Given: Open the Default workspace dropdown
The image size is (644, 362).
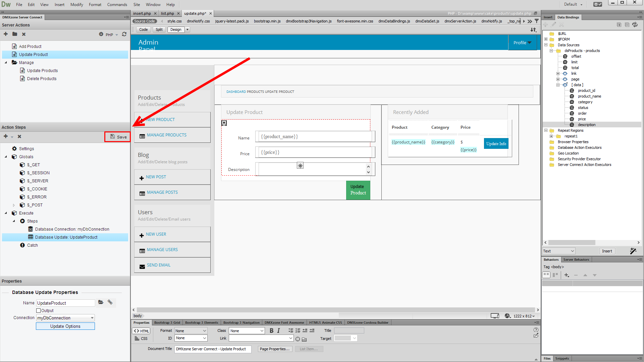Looking at the screenshot, I should click(573, 4).
